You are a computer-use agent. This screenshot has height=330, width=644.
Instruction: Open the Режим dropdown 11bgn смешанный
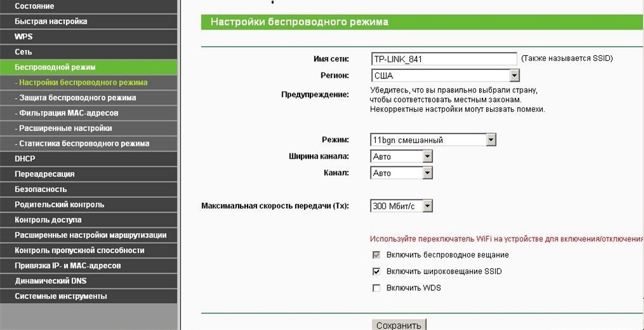[433, 140]
